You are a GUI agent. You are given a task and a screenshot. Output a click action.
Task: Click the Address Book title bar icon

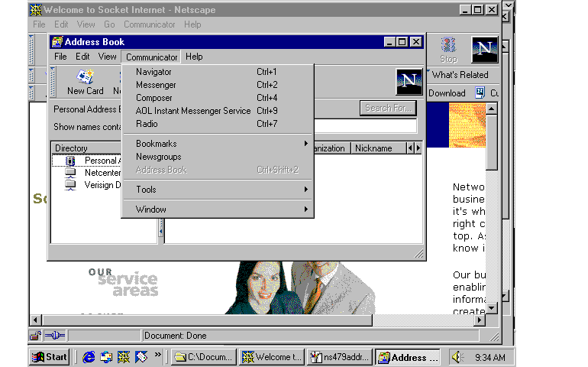[x=57, y=42]
